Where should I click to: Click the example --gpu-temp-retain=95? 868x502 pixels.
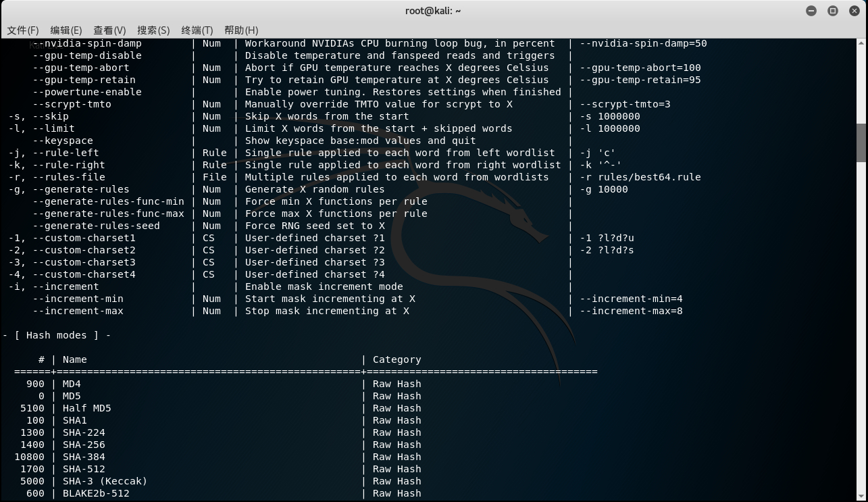[640, 80]
